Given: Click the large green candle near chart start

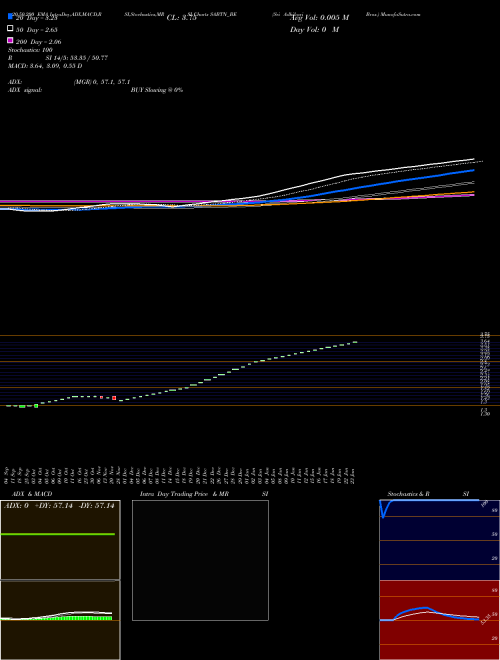Looking at the screenshot, I should [36, 406].
